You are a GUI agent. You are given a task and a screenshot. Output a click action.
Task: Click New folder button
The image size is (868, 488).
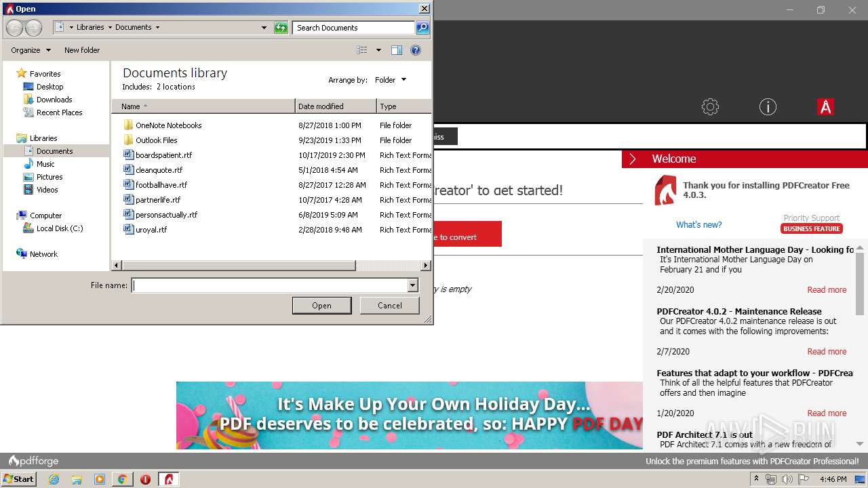[x=82, y=50]
